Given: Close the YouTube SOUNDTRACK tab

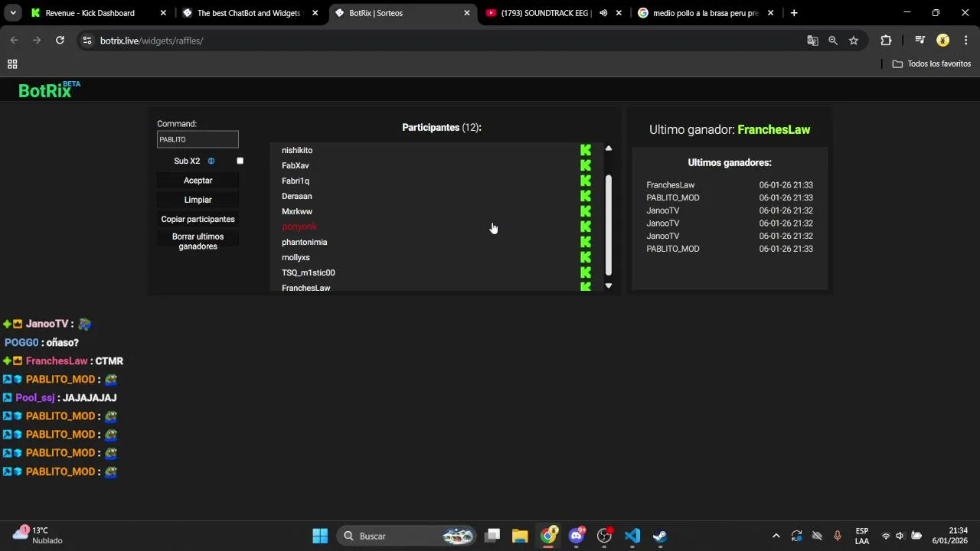Looking at the screenshot, I should 619,13.
